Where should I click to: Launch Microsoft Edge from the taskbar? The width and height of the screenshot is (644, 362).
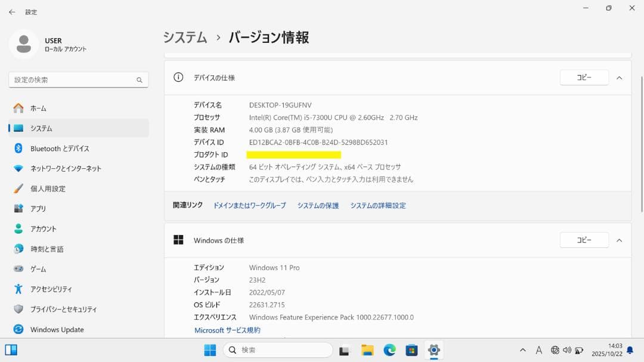point(389,350)
